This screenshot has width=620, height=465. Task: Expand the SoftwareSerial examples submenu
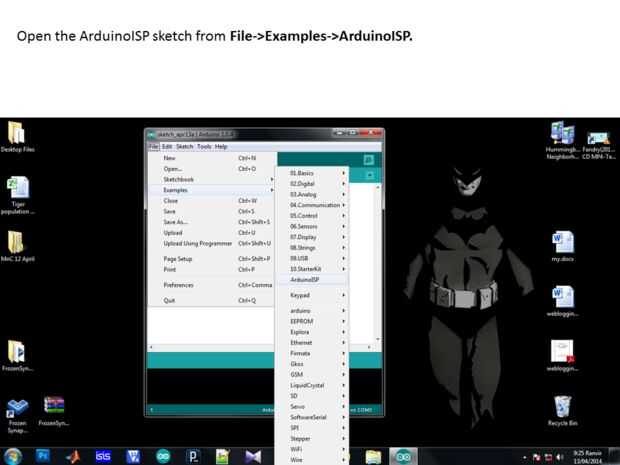pyautogui.click(x=312, y=417)
